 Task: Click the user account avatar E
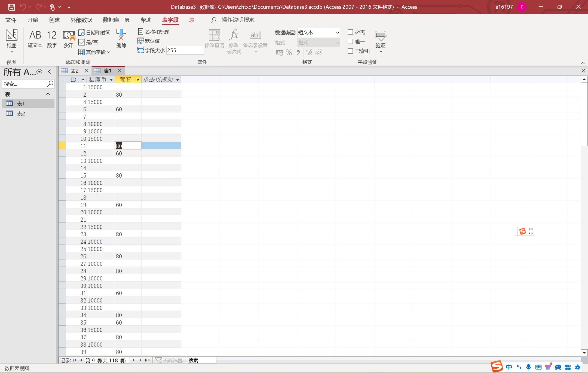pyautogui.click(x=522, y=7)
